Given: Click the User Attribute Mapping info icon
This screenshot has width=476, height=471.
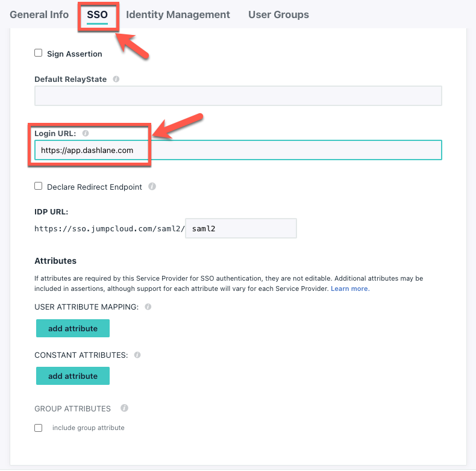Looking at the screenshot, I should [x=148, y=307].
